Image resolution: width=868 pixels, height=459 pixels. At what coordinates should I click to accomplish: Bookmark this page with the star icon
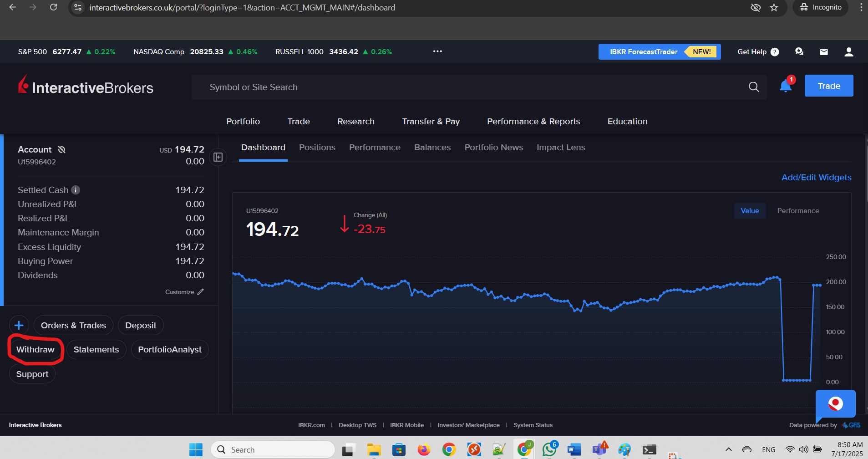774,7
